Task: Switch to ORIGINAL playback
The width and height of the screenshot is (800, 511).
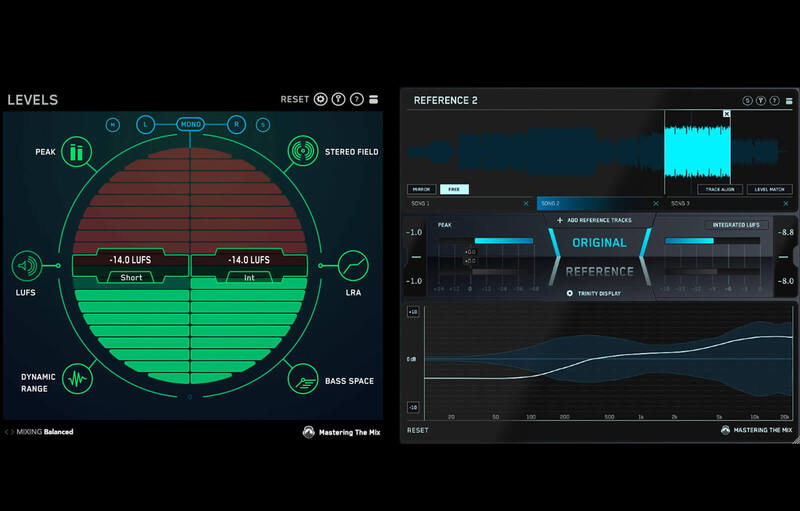Action: 599,243
